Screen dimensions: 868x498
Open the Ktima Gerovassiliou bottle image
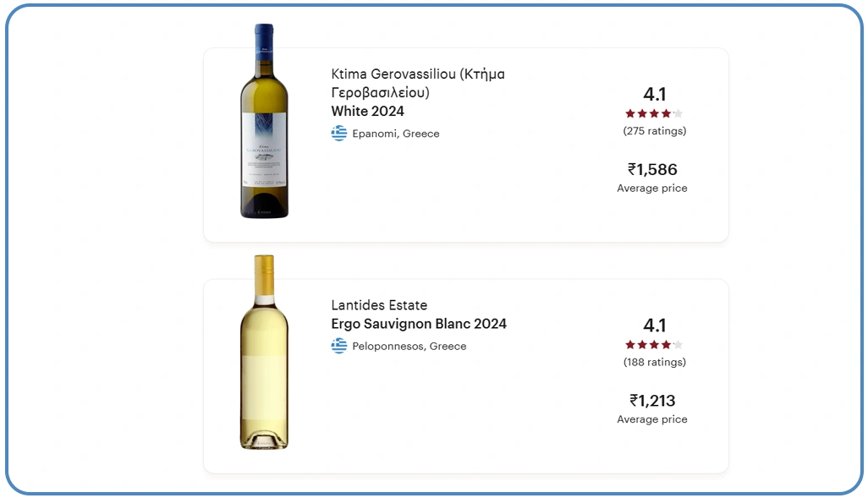[x=264, y=122]
